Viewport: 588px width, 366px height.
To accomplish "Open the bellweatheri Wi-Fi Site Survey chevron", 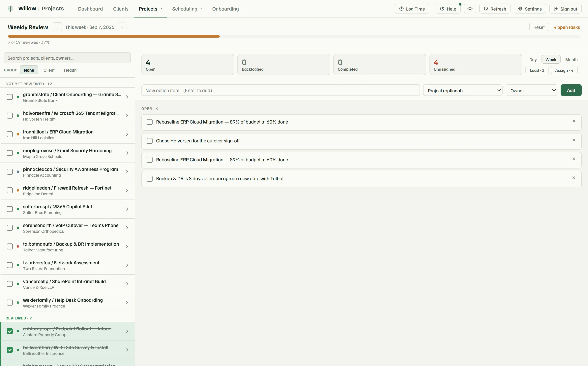I will (127, 350).
